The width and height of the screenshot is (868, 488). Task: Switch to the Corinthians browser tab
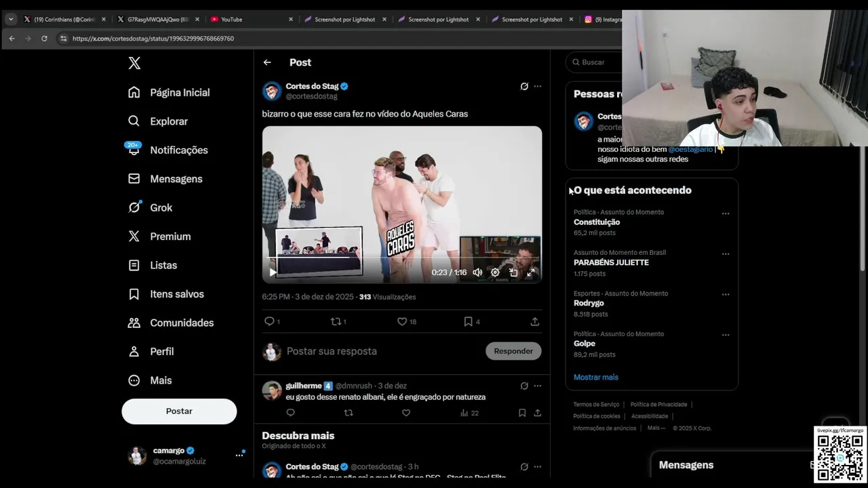coord(64,20)
